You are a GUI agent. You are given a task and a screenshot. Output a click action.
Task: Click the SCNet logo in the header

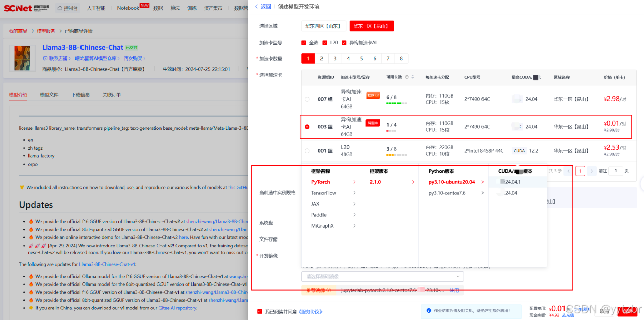click(x=26, y=8)
